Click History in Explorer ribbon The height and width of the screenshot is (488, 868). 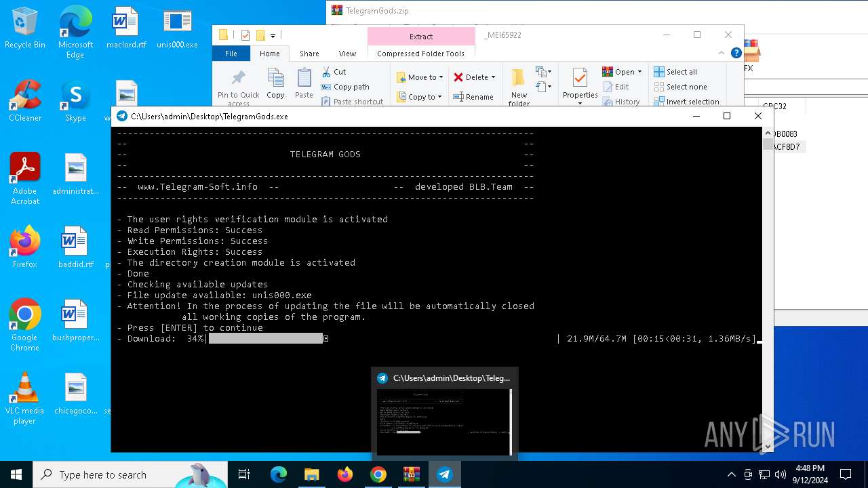click(x=620, y=102)
